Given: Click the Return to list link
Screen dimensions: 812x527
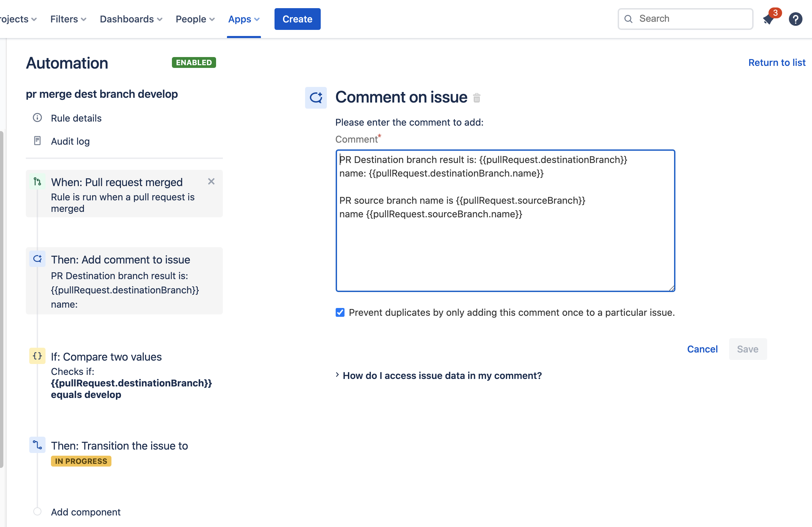Looking at the screenshot, I should tap(777, 63).
